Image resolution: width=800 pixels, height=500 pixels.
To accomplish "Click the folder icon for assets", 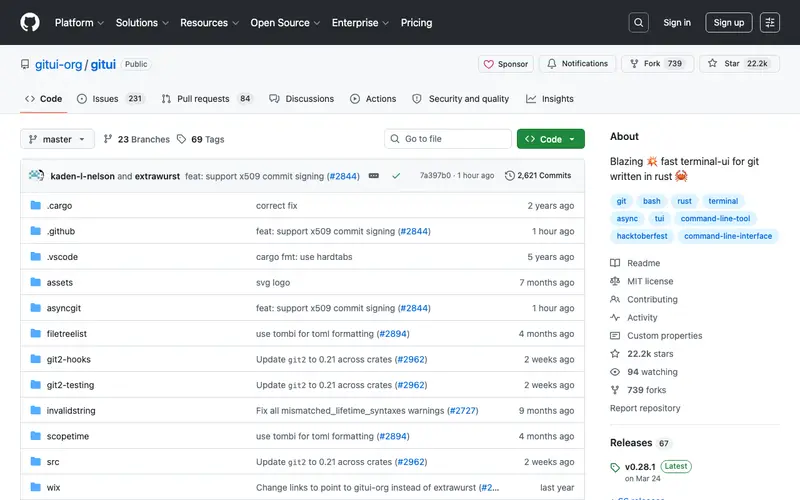I will [x=35, y=282].
